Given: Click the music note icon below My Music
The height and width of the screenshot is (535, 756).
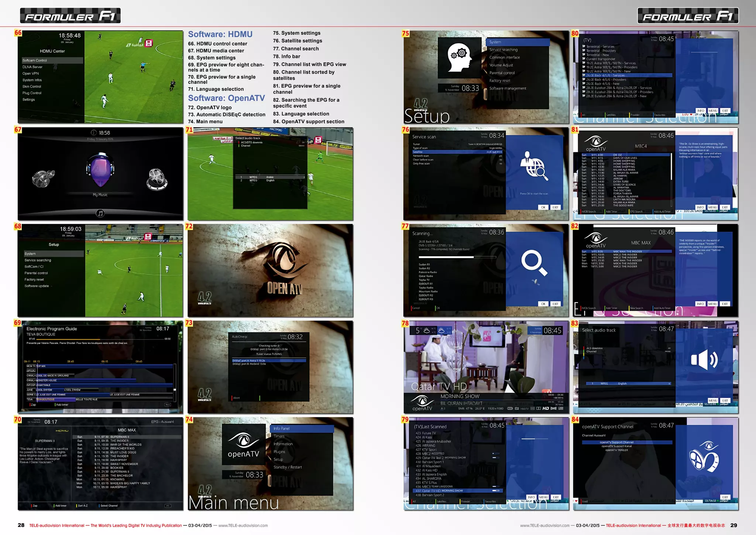Looking at the screenshot, I should tap(100, 213).
